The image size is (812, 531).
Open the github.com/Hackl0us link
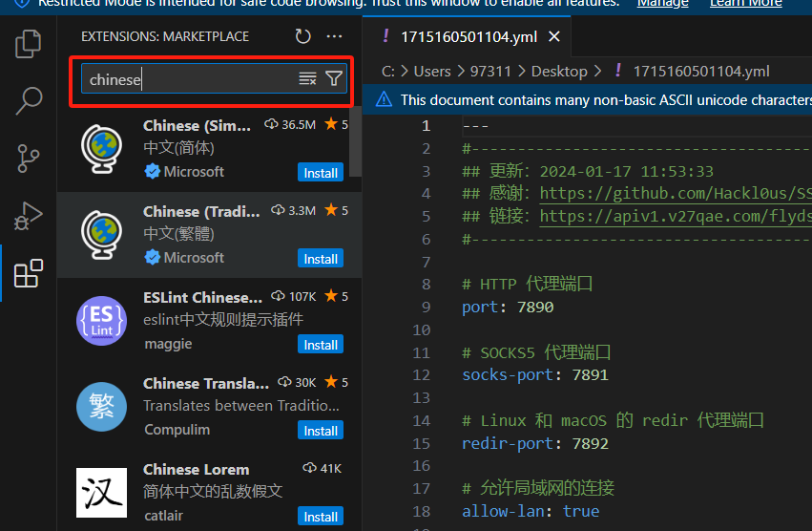pos(676,194)
